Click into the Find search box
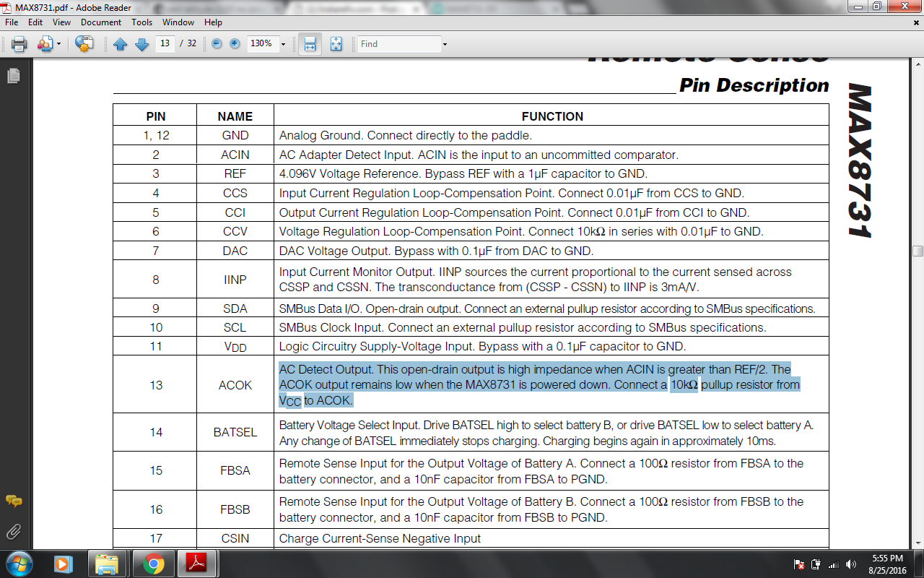The height and width of the screenshot is (578, 924). tap(399, 44)
